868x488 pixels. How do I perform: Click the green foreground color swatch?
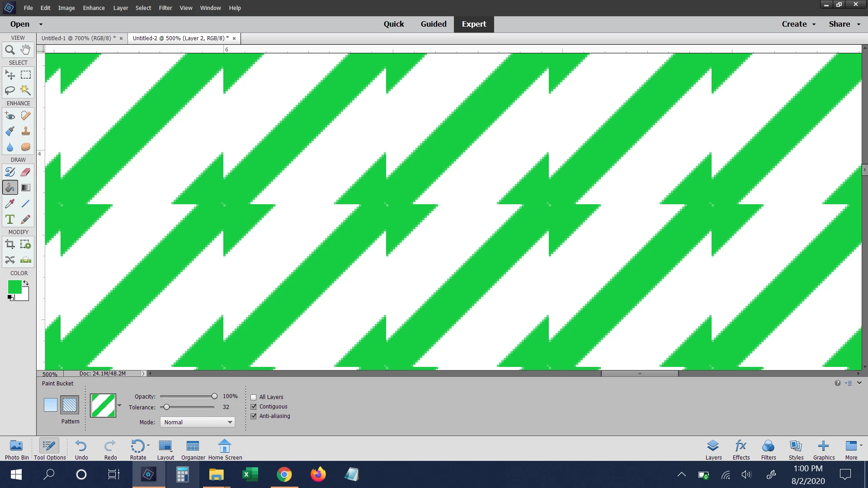14,286
